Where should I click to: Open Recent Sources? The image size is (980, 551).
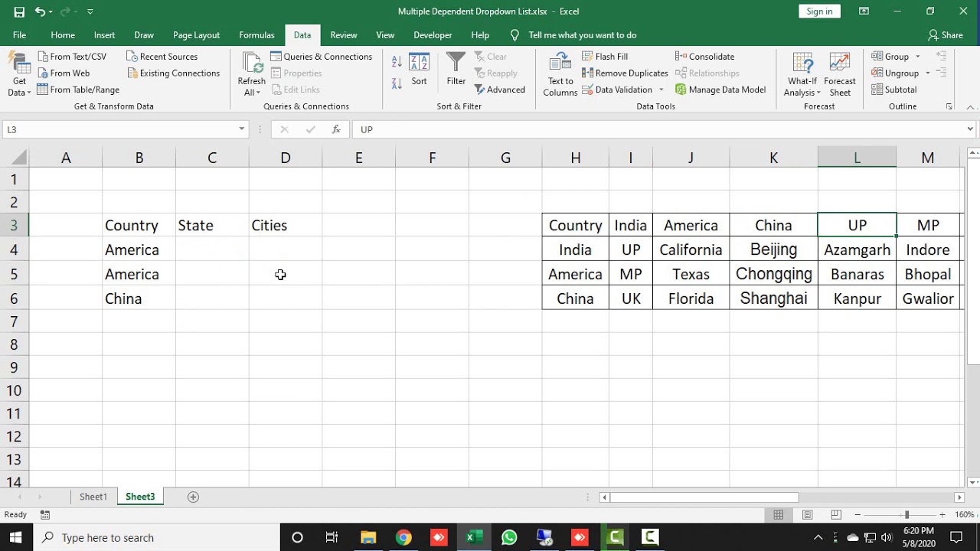[x=162, y=57]
